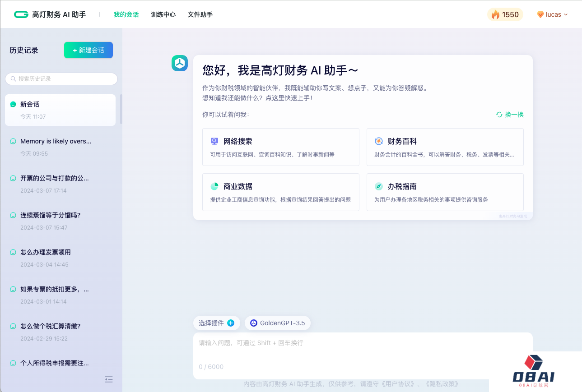This screenshot has width=582, height=392.
Task: Click the 网络搜索 monitor icon
Action: click(214, 141)
